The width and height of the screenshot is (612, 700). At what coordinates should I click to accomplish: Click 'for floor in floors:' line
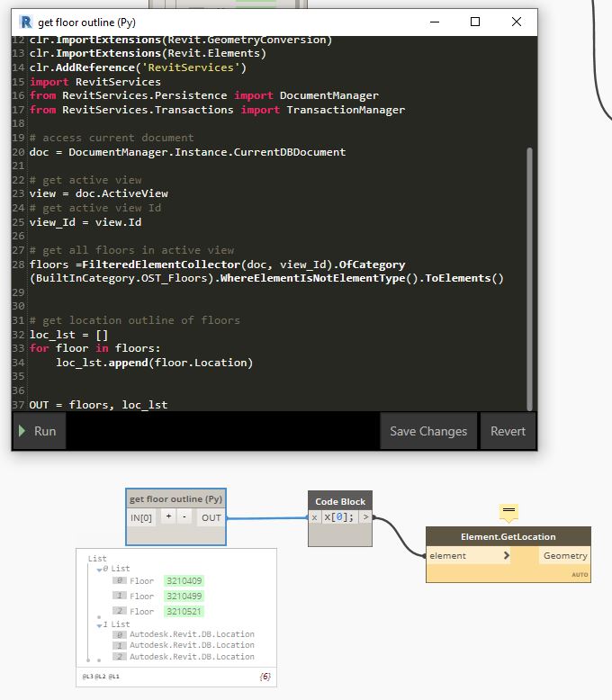94,348
